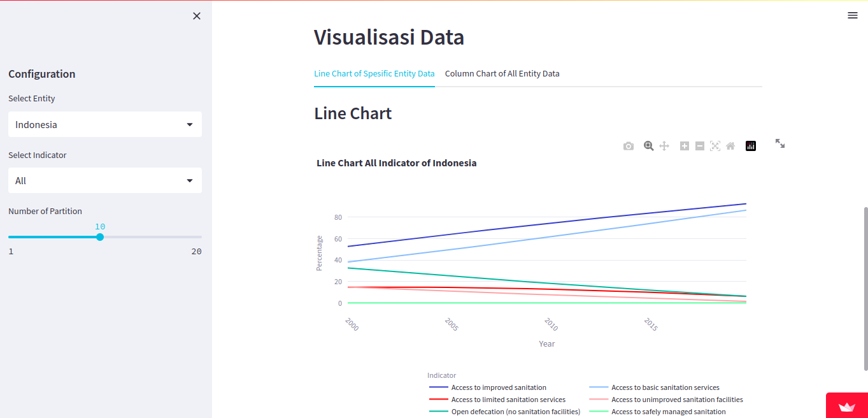Zoom in on the line chart
Screen dimensions: 868x418
[685, 145]
